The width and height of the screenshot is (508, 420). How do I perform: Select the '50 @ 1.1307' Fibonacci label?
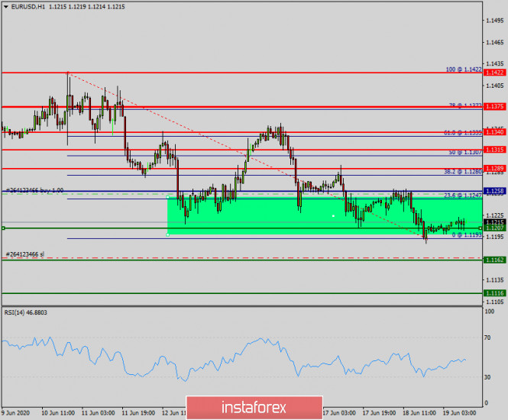tap(465, 152)
